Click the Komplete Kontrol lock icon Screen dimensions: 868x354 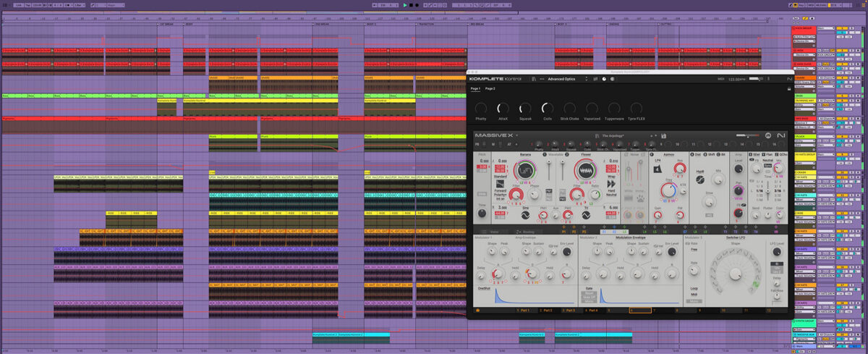(789, 88)
